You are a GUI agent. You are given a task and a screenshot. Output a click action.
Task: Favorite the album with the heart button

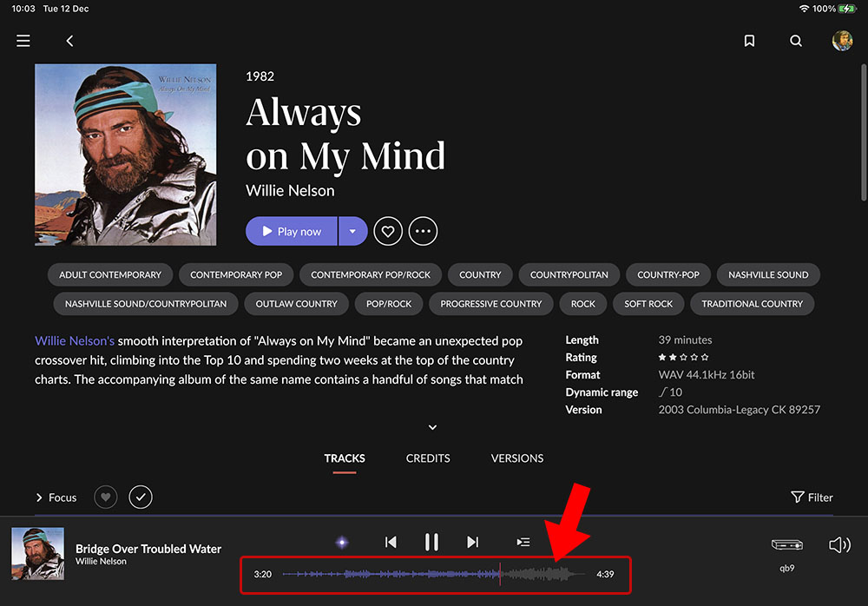pos(388,231)
